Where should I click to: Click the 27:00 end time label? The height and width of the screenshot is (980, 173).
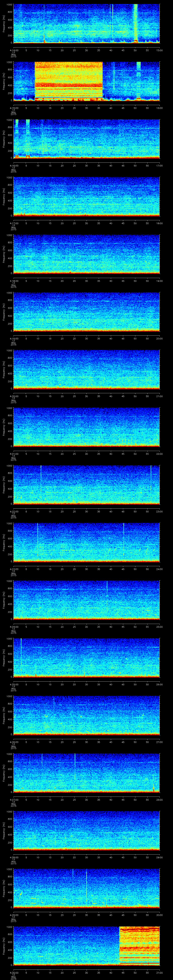point(159,742)
